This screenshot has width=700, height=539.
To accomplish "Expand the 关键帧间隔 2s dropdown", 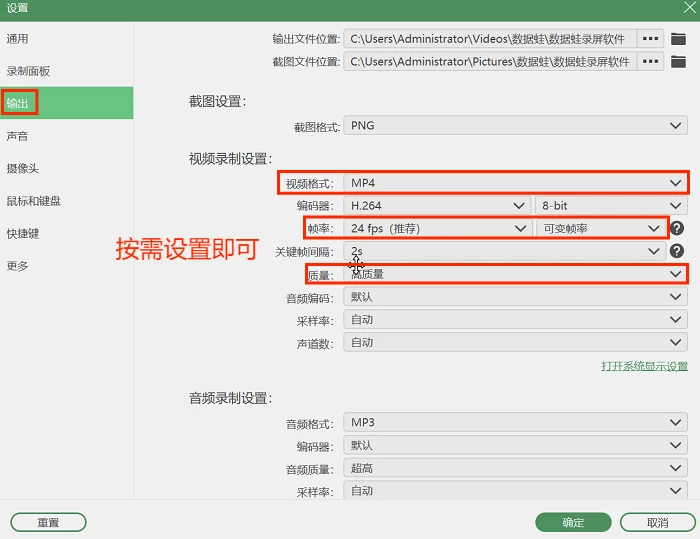I will click(504, 251).
